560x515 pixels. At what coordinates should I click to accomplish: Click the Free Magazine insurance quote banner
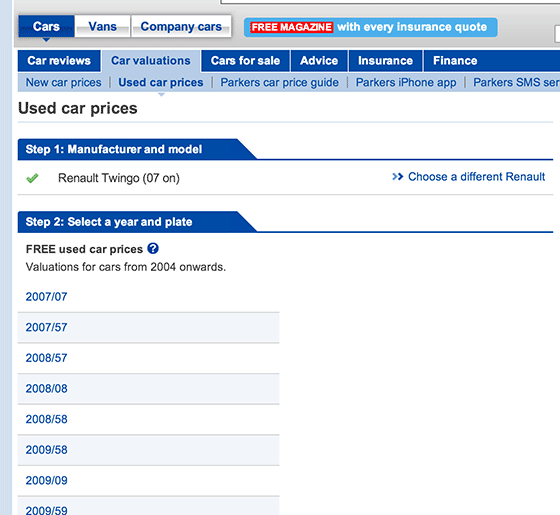pos(370,27)
